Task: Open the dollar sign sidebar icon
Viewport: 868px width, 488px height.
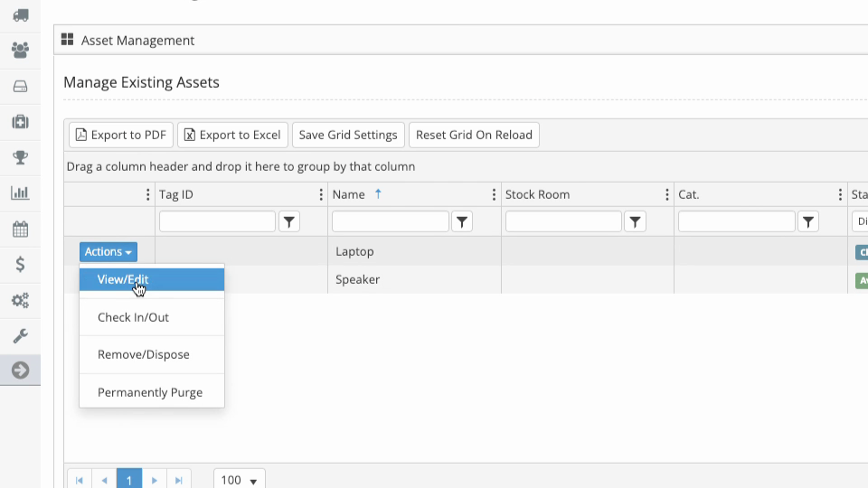Action: [x=21, y=265]
